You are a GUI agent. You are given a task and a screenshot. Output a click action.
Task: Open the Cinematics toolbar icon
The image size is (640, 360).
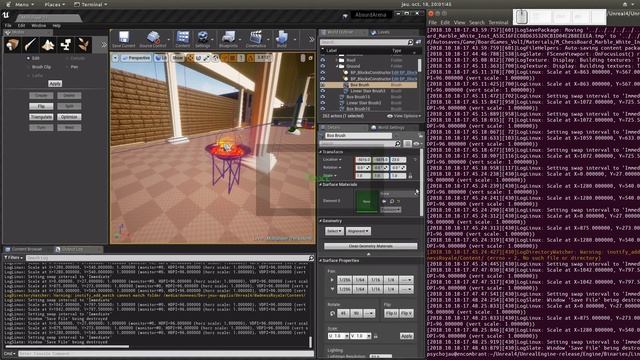(256, 39)
